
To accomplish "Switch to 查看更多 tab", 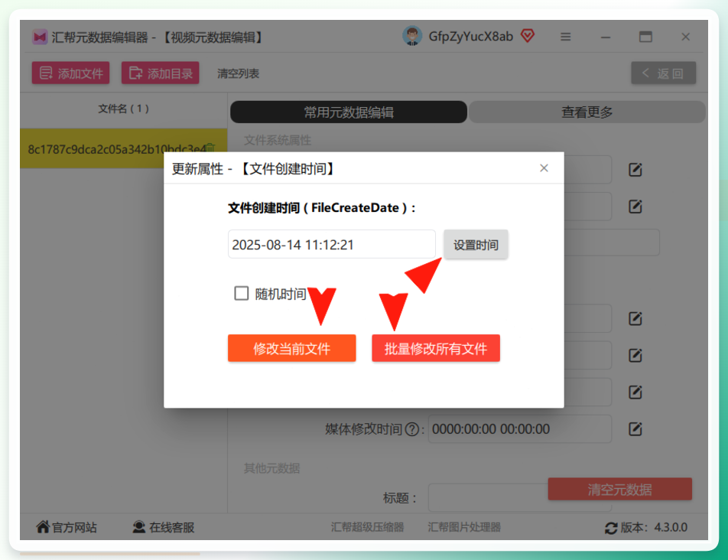I will pos(587,112).
